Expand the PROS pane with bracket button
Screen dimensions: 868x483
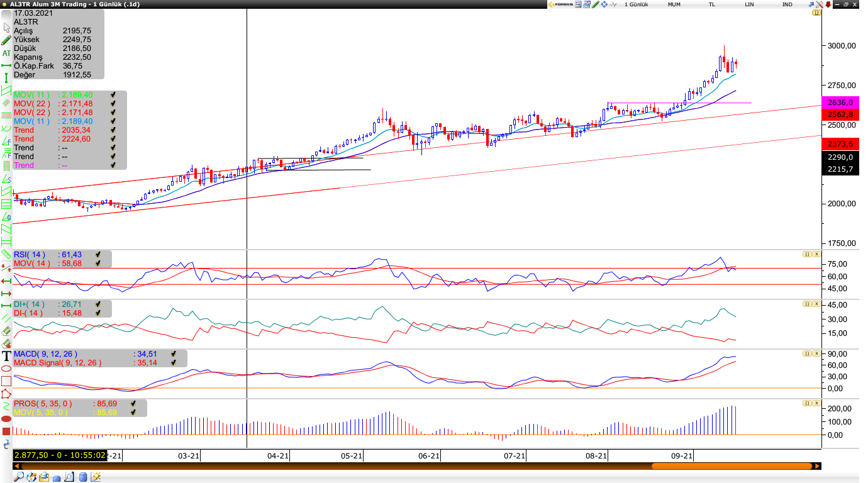tap(806, 403)
